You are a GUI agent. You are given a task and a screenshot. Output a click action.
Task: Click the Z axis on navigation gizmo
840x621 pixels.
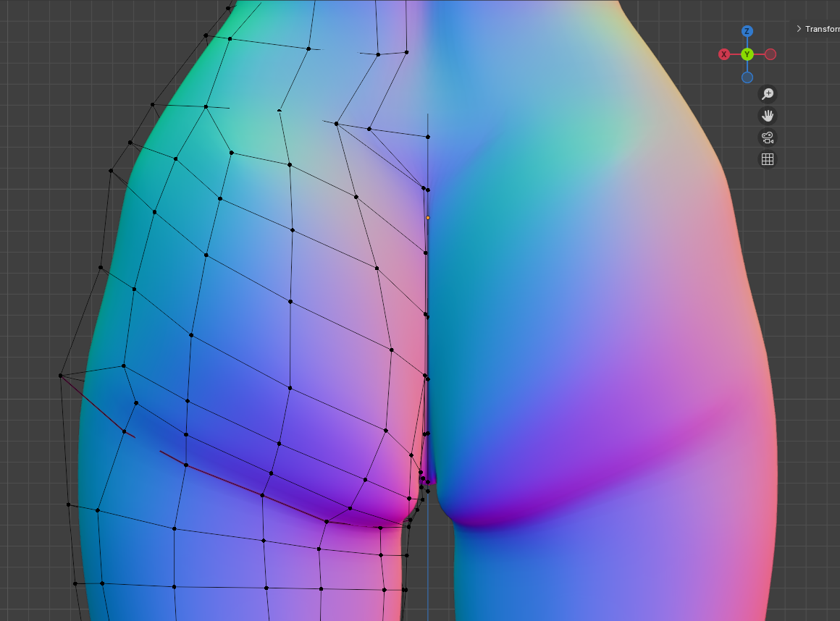pos(747,31)
